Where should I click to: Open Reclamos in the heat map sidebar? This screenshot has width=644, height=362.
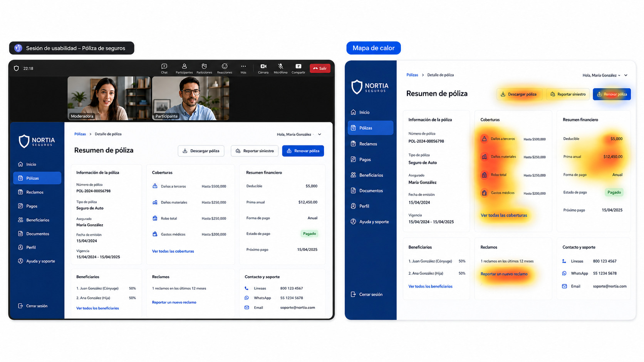371,144
